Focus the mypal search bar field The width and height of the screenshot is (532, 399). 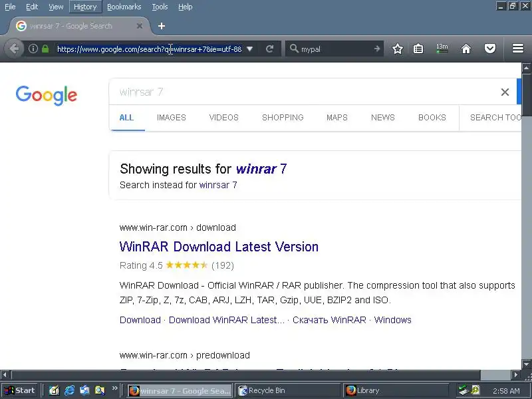click(336, 49)
